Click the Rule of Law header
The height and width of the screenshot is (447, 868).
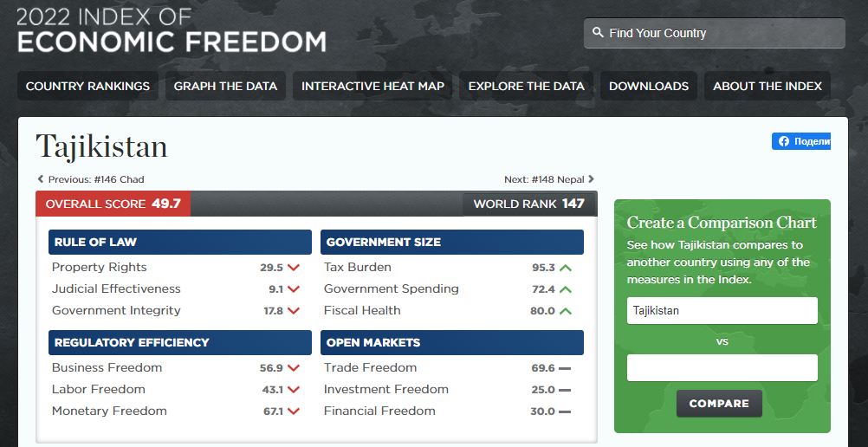click(x=180, y=243)
